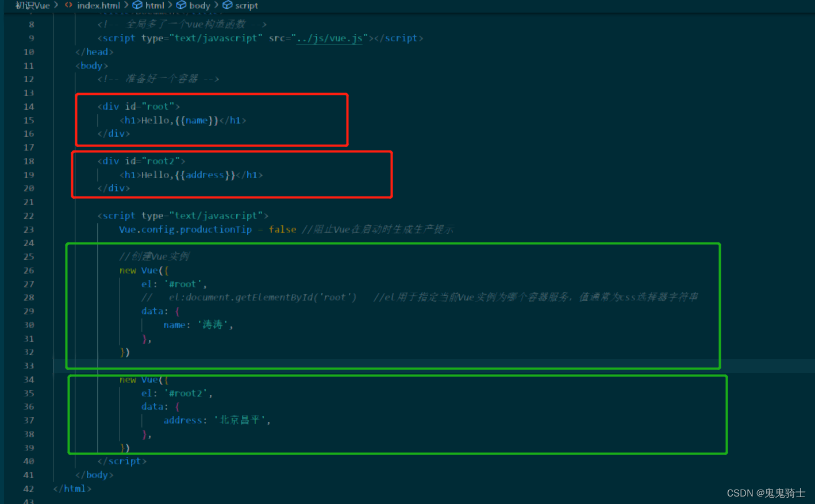Click line number 22 in the gutter

click(x=29, y=216)
